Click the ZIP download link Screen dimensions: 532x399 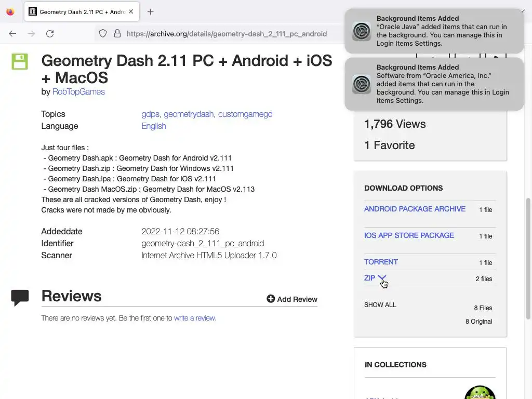pyautogui.click(x=369, y=278)
